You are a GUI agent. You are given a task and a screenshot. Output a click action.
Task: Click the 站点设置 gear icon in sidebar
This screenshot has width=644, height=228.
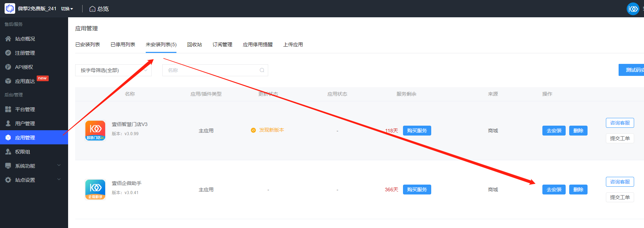tap(8, 180)
